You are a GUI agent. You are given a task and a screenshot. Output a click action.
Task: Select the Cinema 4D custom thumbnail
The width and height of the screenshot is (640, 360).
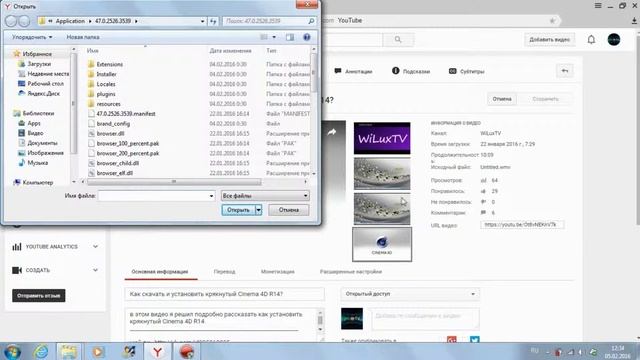(382, 244)
